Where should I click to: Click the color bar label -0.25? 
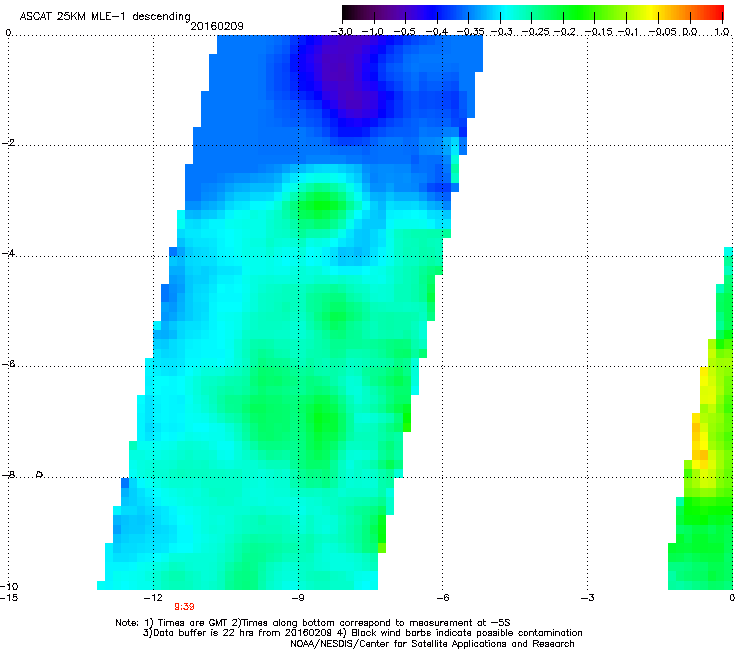click(x=535, y=32)
